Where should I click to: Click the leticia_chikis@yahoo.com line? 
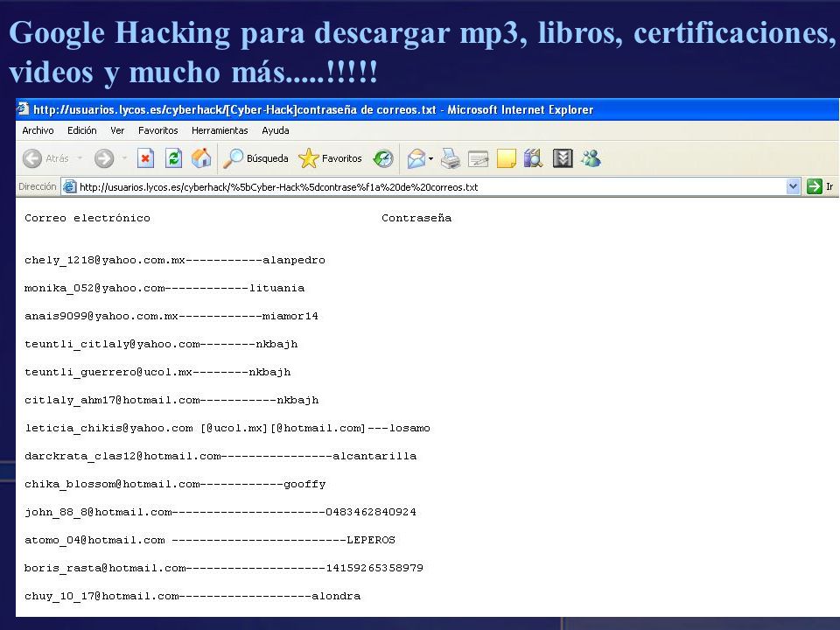tap(227, 428)
